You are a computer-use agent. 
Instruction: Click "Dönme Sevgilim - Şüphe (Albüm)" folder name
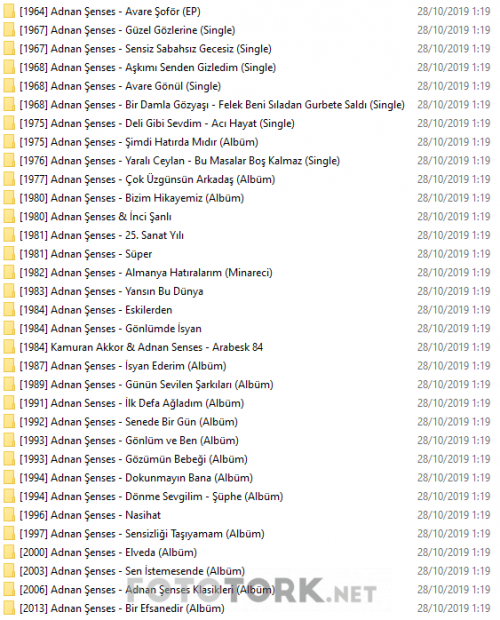pyautogui.click(x=204, y=496)
